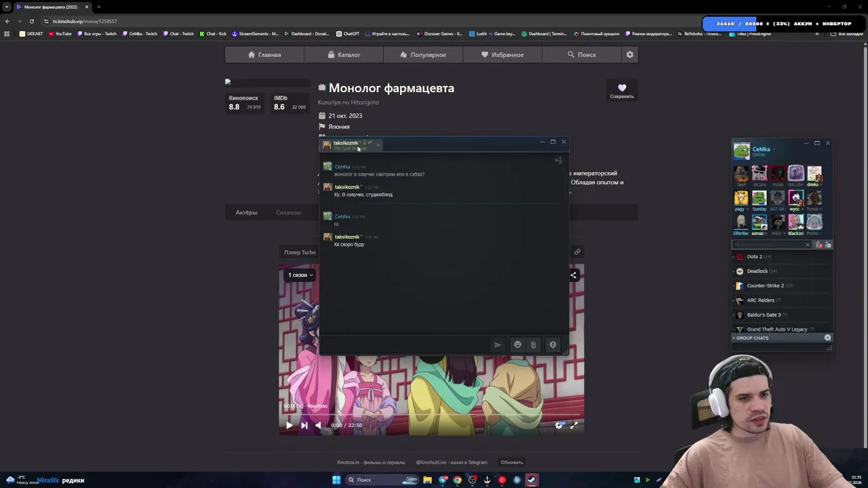Click the video progress bar
868x488 pixels.
pyautogui.click(x=431, y=415)
